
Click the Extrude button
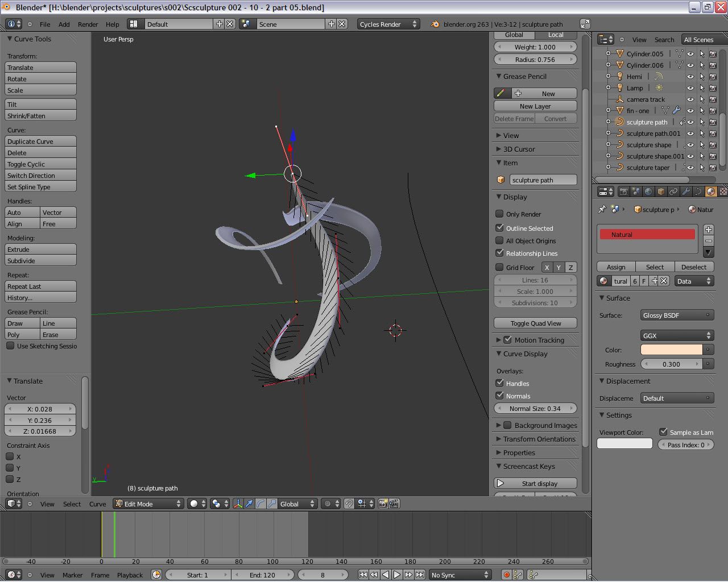point(40,249)
